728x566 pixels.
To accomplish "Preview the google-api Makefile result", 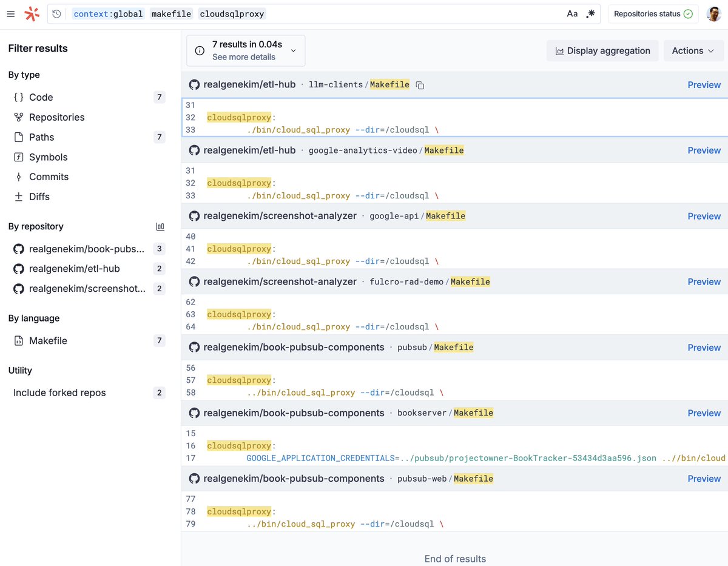I will pos(704,216).
